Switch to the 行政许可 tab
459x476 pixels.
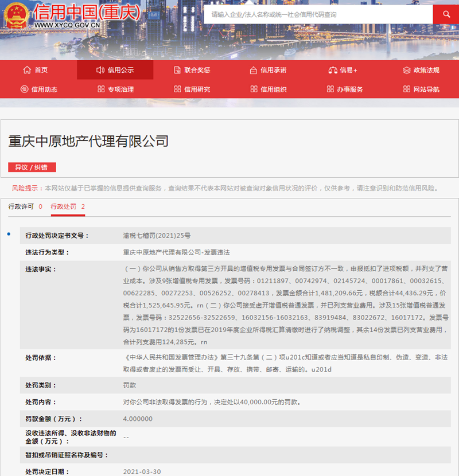tap(25, 206)
